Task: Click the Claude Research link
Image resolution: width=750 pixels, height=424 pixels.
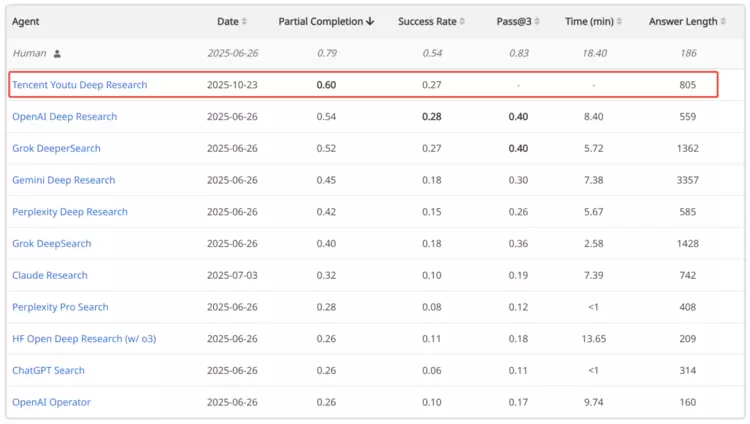Action: pos(50,276)
